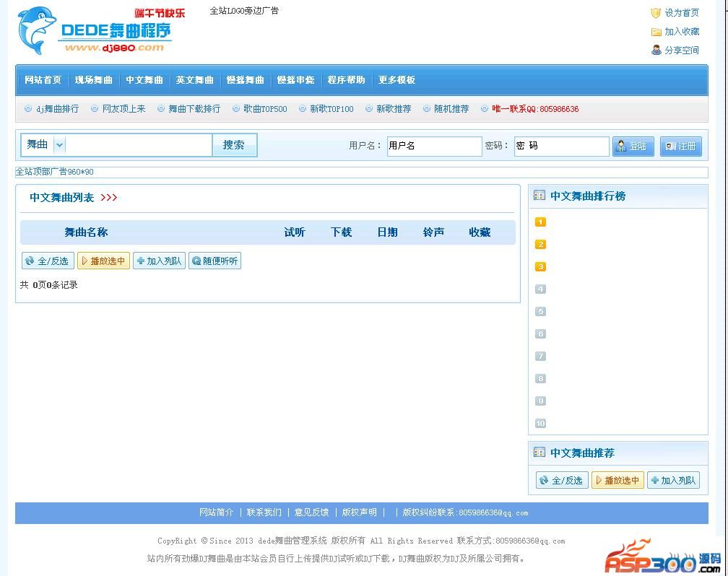Click the 分享空间 link
Screen dimensions: 728x576
click(682, 50)
